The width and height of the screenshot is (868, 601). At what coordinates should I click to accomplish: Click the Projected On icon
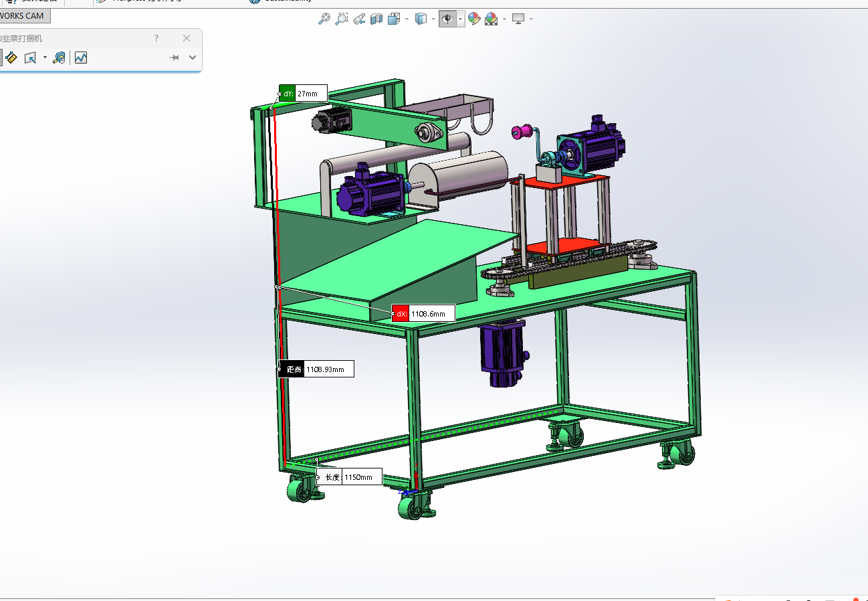tap(30, 58)
